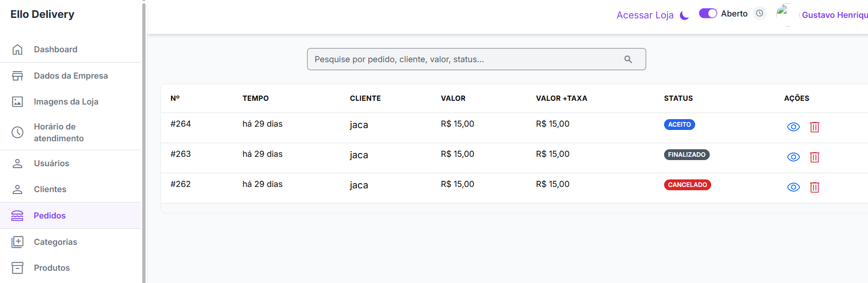
Task: Click há 29 dias in order #262 row
Action: (x=262, y=184)
